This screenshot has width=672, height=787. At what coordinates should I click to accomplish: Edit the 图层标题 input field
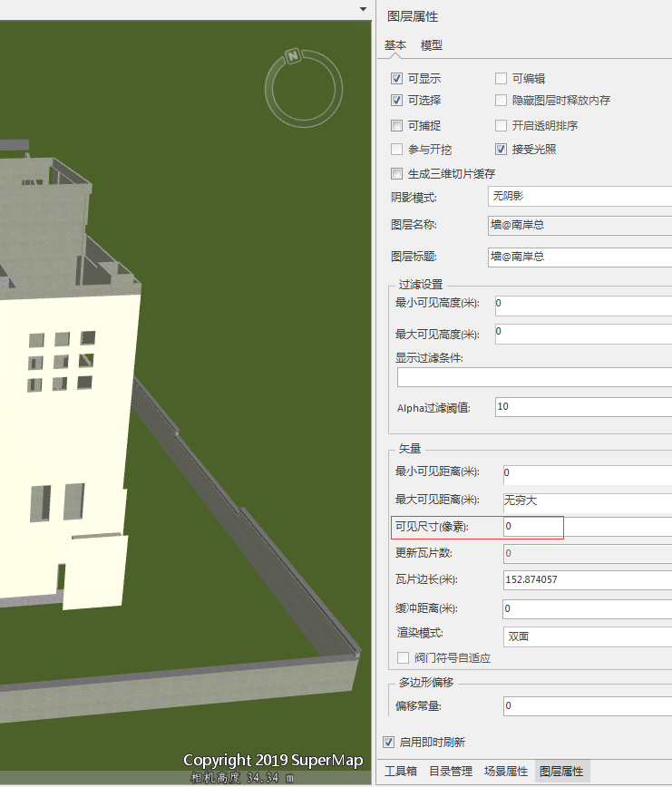click(579, 257)
